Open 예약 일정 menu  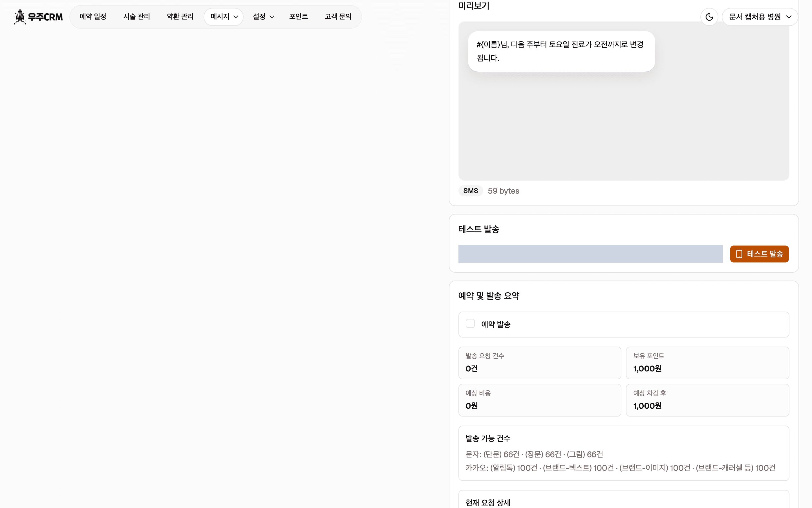pos(93,16)
